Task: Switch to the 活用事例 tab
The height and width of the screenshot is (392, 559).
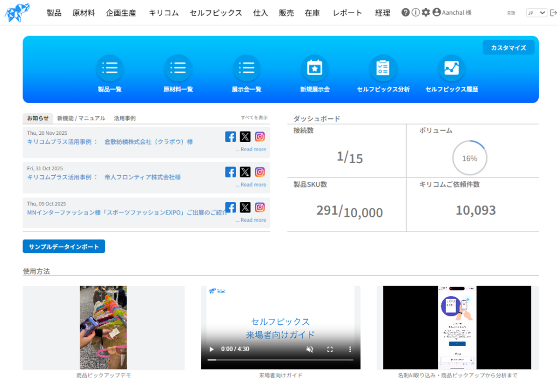Action: 124,118
